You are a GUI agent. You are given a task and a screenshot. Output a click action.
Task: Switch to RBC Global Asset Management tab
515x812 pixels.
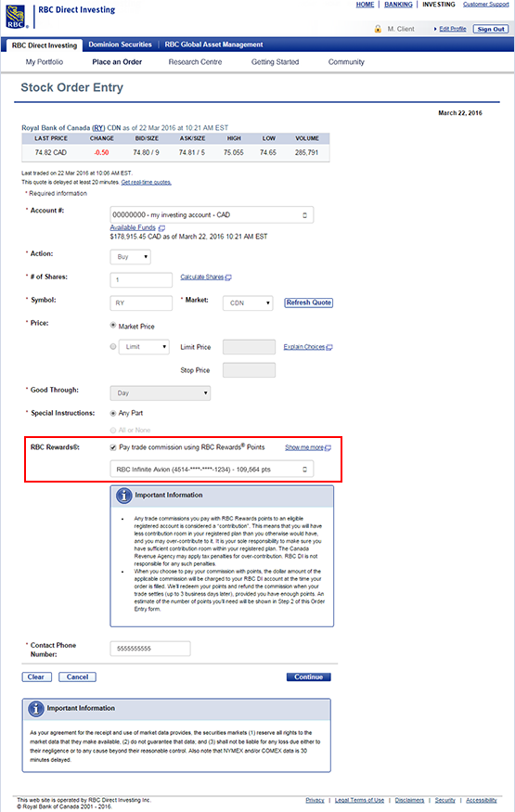click(x=213, y=45)
